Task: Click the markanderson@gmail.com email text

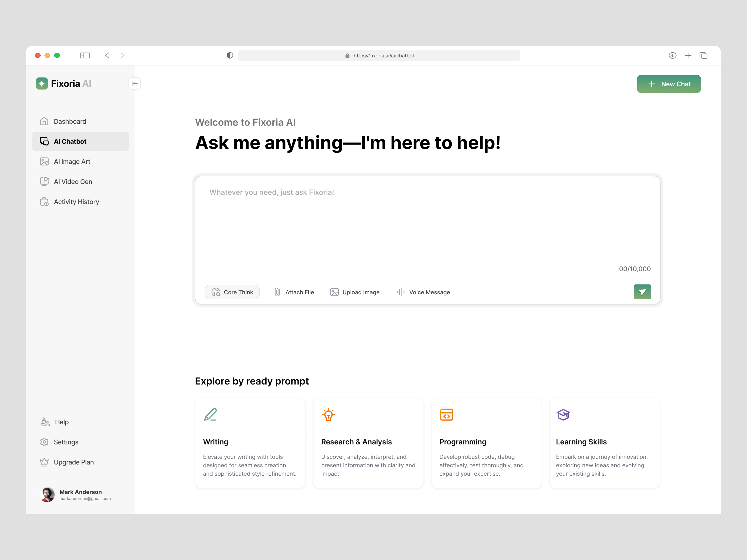Action: tap(85, 499)
